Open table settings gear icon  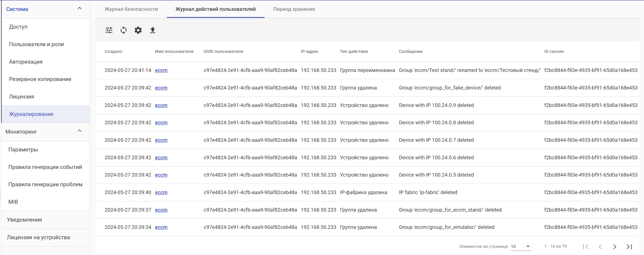tap(138, 30)
